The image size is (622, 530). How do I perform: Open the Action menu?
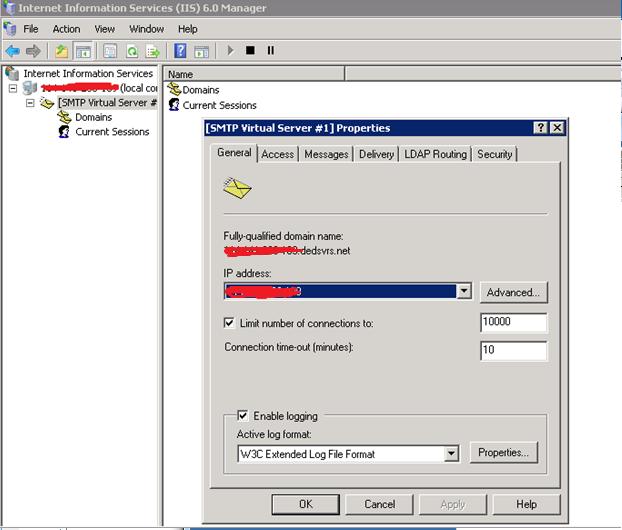coord(66,29)
